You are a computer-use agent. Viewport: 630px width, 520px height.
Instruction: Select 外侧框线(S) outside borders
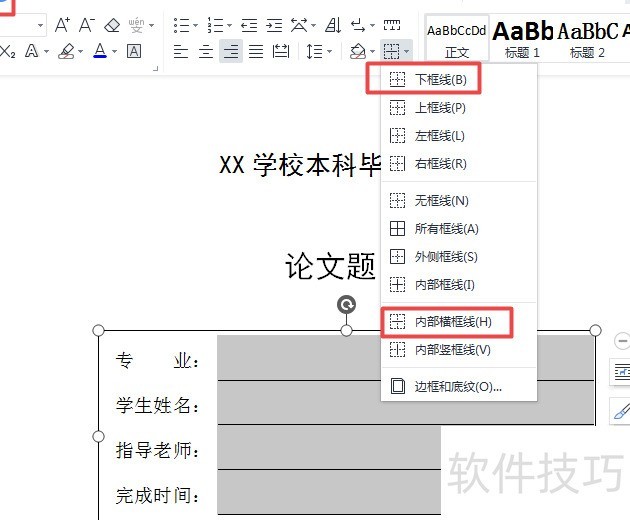(459, 256)
